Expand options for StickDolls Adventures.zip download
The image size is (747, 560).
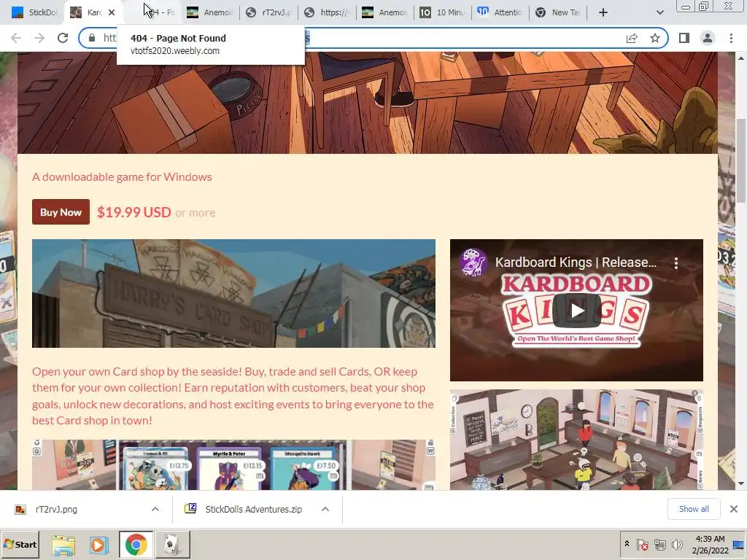pos(325,509)
